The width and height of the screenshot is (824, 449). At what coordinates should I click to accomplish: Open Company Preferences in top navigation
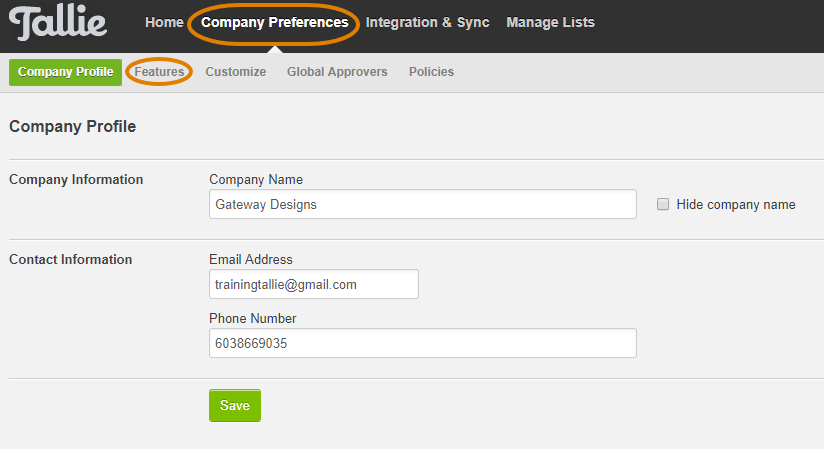[x=274, y=23]
